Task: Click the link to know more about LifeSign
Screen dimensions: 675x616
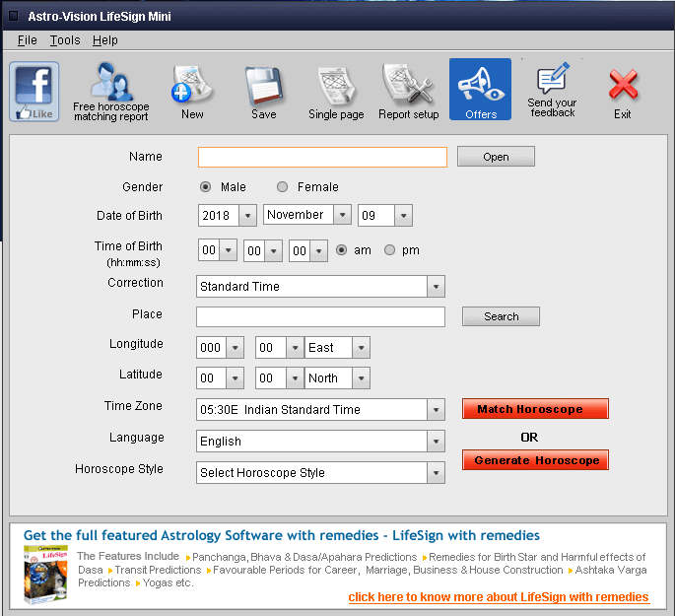Action: pyautogui.click(x=499, y=597)
